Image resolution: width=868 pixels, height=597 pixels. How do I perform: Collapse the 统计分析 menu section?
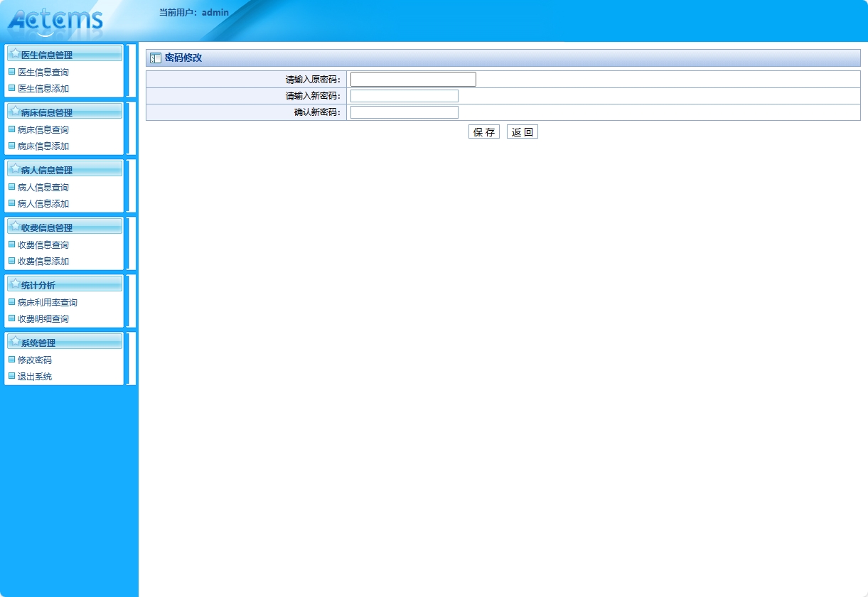tap(65, 284)
